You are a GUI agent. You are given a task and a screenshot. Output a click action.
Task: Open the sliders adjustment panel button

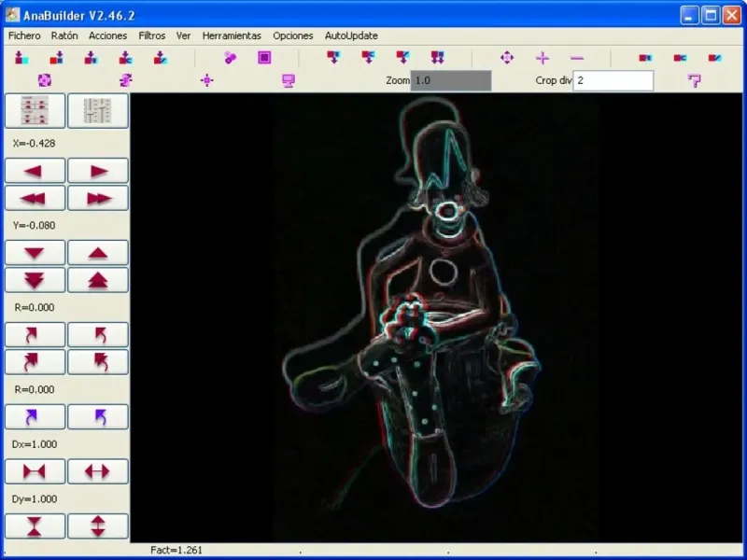(x=98, y=112)
